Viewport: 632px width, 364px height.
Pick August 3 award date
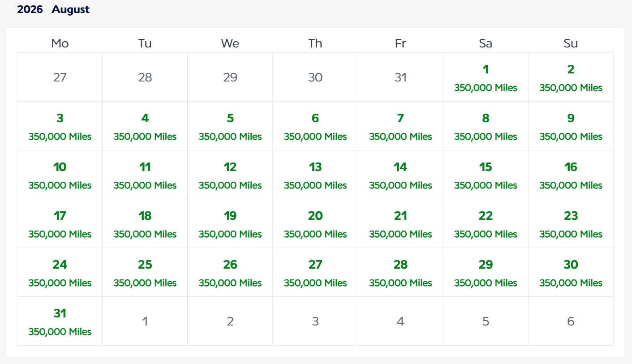click(x=60, y=126)
